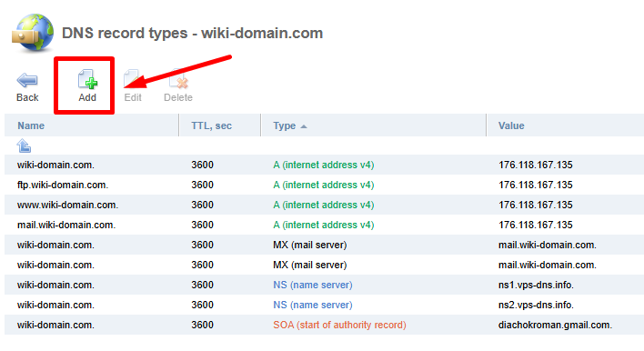
Task: Click the Delete record icon
Action: 178,79
